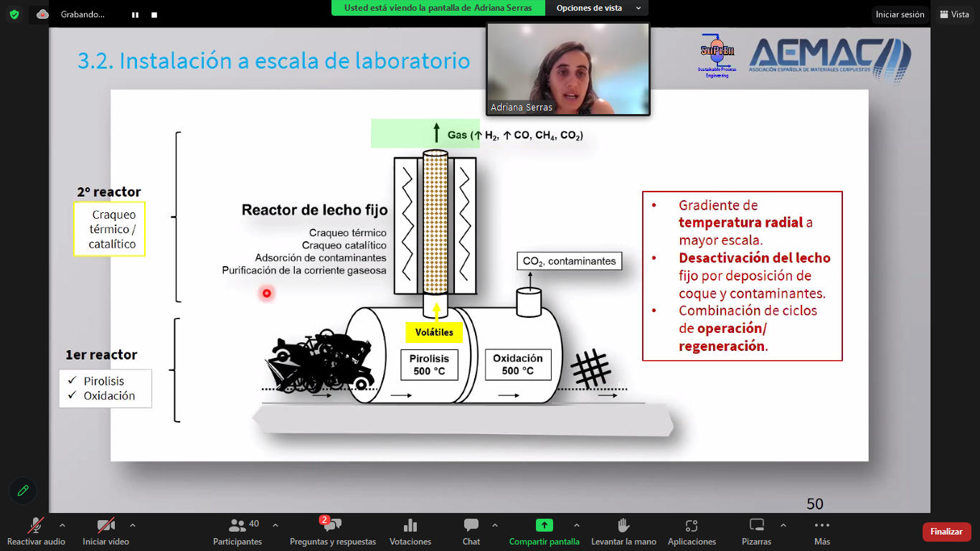Click "Purificación de la corriente gaseosa" text
Viewport: 980px width, 551px height.
coord(304,270)
